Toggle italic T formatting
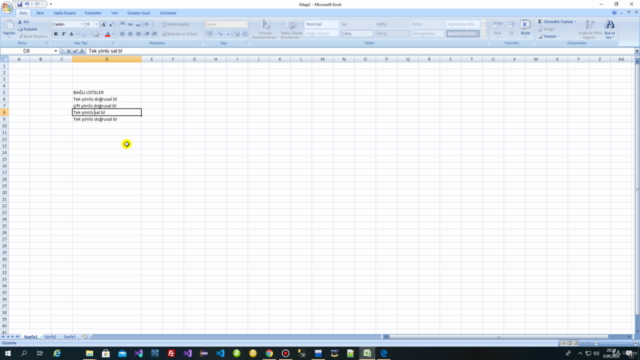The height and width of the screenshot is (360, 640). 64,34
